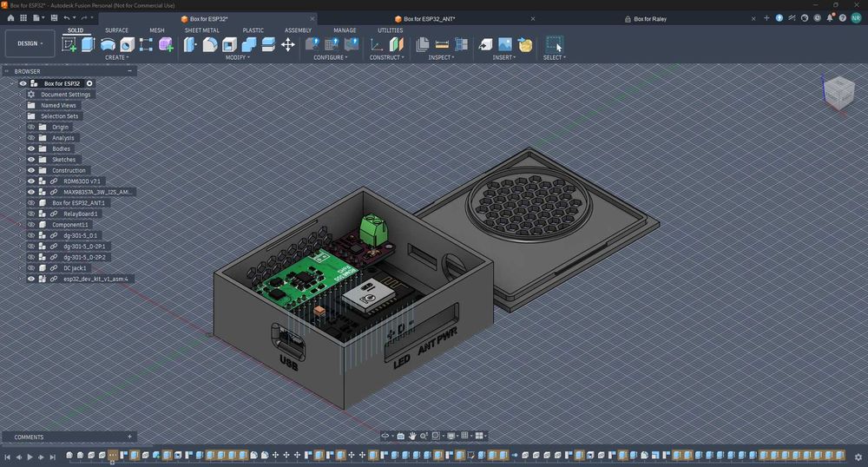
Task: Open the CONFIGURE dropdown menu
Action: [331, 57]
